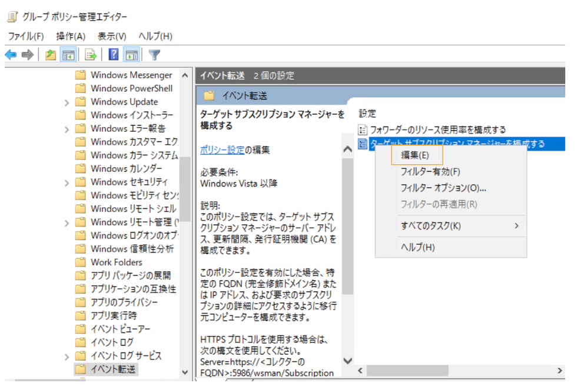The width and height of the screenshot is (588, 386).
Task: Toggle the show/hide action pane icon
Action: pyautogui.click(x=131, y=55)
